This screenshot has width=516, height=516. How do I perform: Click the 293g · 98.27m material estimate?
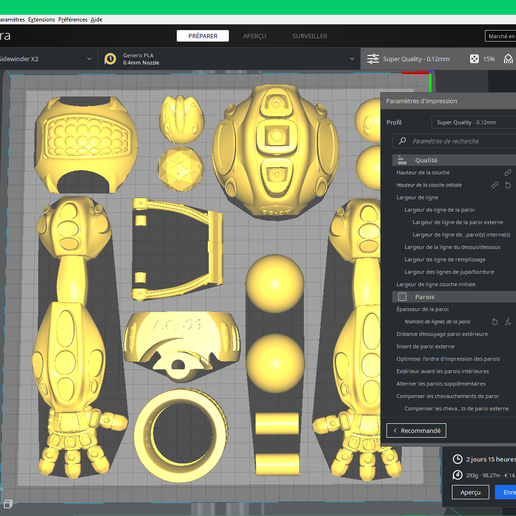[491, 475]
